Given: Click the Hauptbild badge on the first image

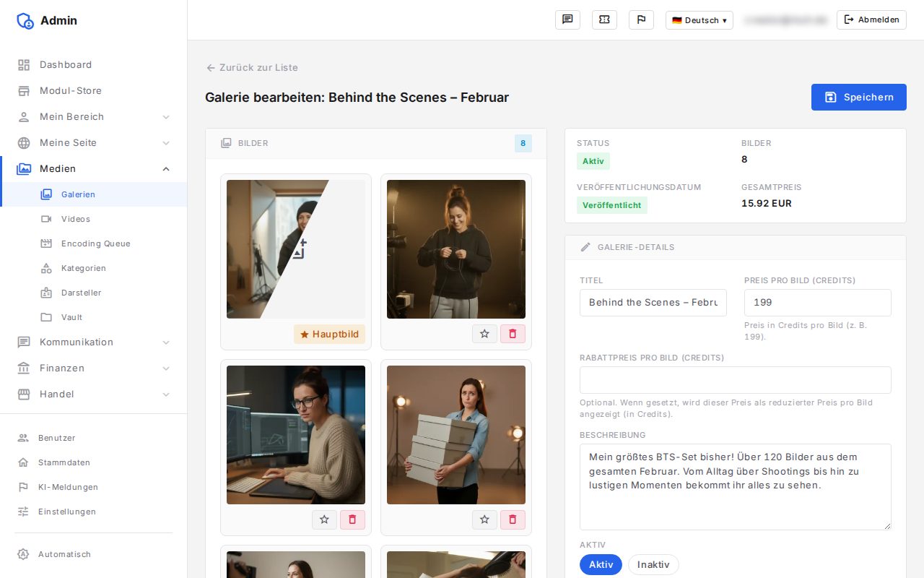Looking at the screenshot, I should (x=329, y=334).
